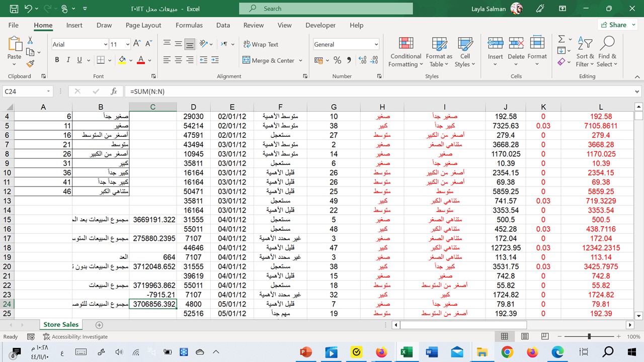This screenshot has width=644, height=362.
Task: Click the Undo arrow icon
Action: pos(28,9)
